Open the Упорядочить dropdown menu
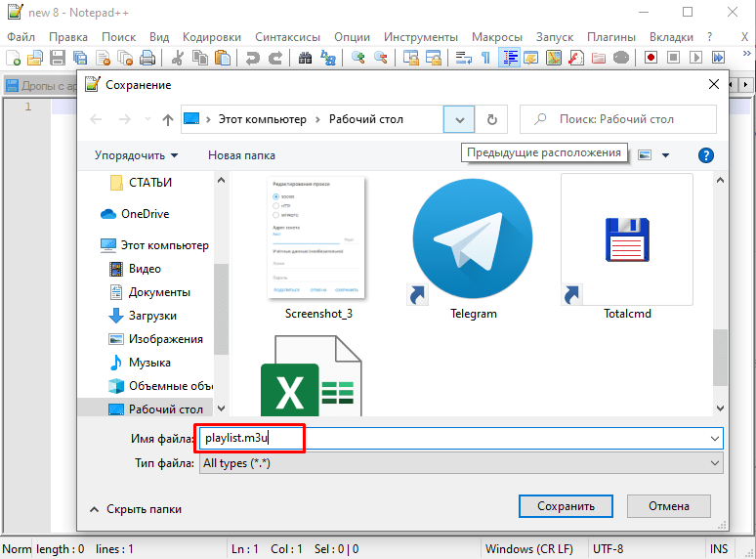Image resolution: width=756 pixels, height=559 pixels. pos(137,155)
